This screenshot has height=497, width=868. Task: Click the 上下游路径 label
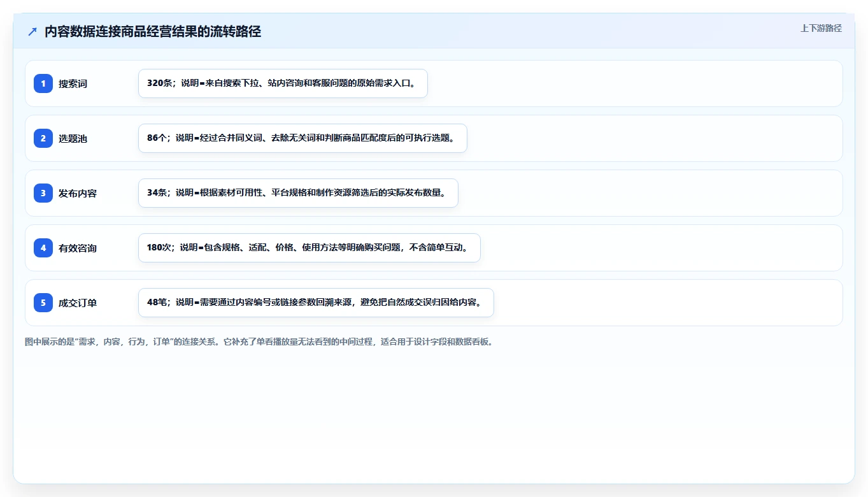click(821, 28)
